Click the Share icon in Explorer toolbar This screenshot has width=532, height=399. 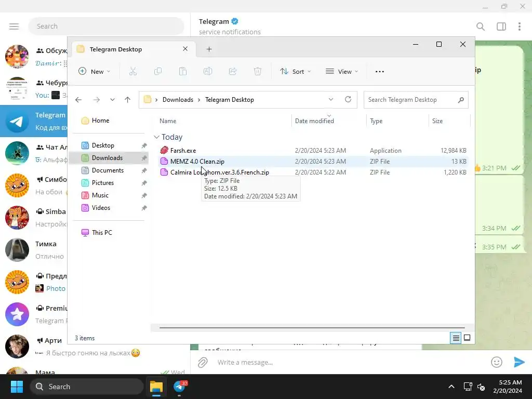[233, 71]
